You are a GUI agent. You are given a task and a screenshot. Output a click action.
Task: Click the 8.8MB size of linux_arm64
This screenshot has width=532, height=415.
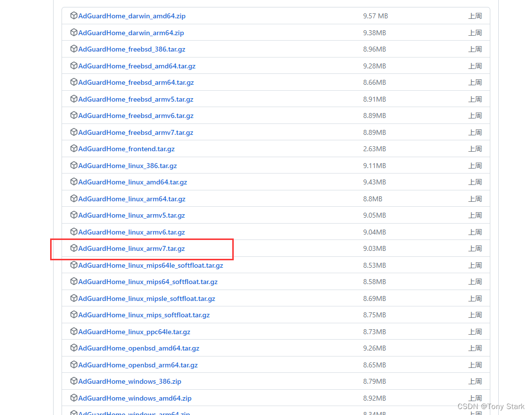(373, 199)
